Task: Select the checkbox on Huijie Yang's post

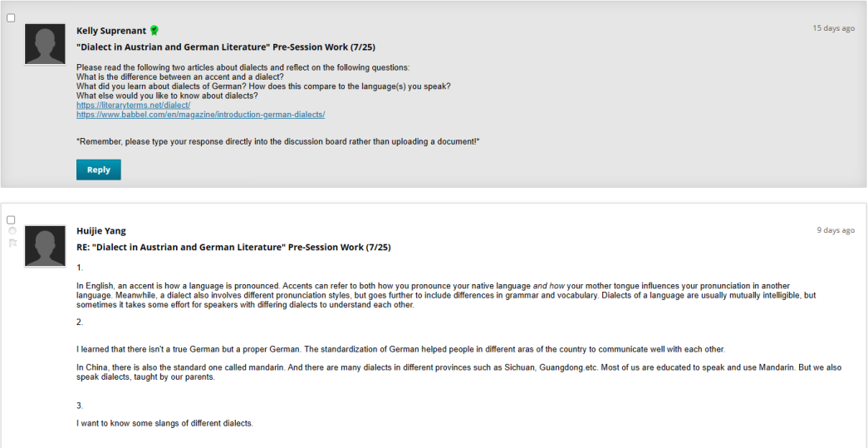Action: (11, 219)
